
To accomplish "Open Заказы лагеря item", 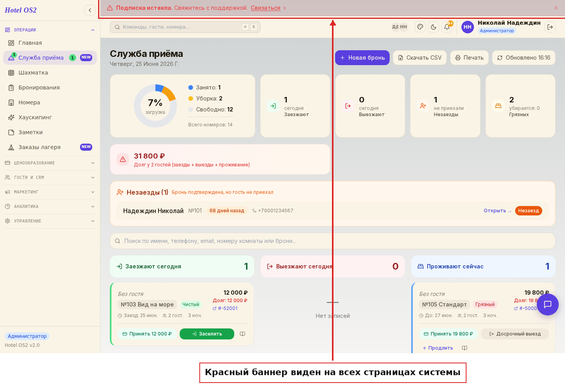I will tap(50, 147).
